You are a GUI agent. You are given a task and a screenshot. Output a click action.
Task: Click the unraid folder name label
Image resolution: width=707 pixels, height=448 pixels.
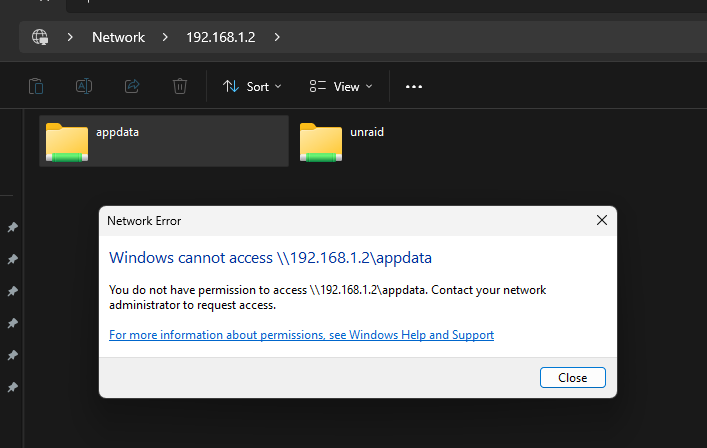[367, 132]
